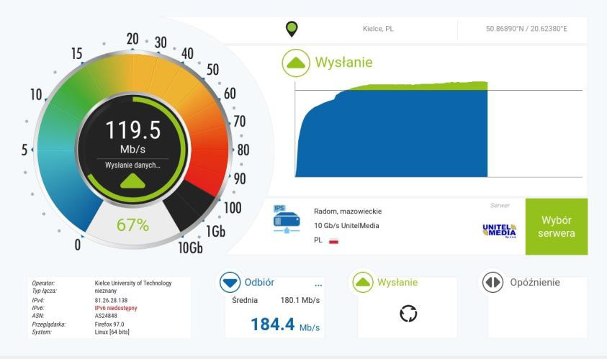This screenshot has height=360, width=608.
Task: Click the 67% progress indicator on gauge
Action: (133, 225)
